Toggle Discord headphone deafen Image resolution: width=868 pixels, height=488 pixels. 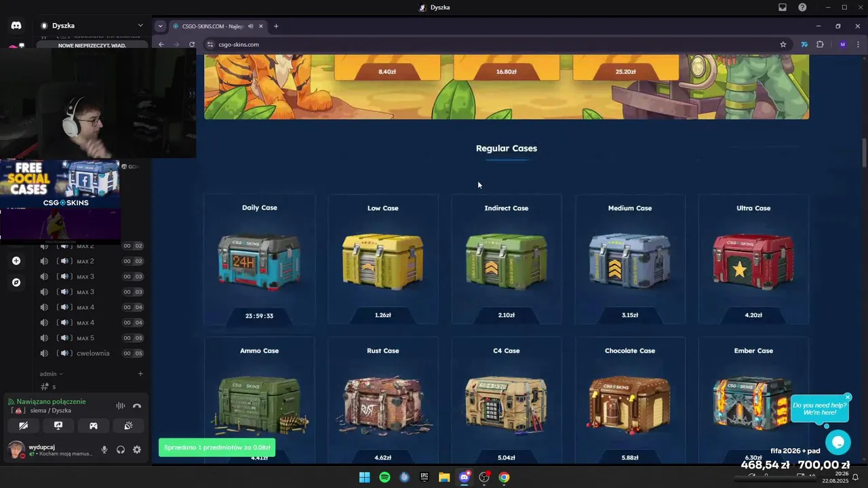pos(121,449)
